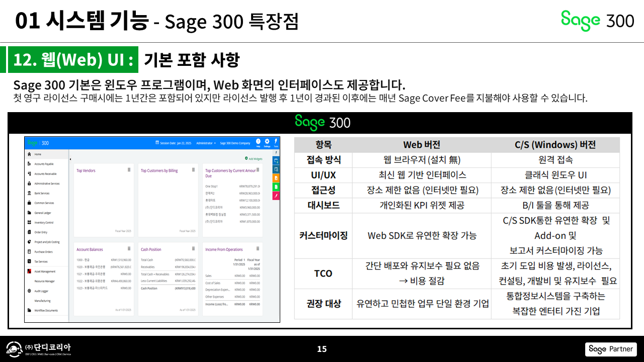Click the Project and Job Costing icon
This screenshot has height=362, width=644.
tap(29, 242)
